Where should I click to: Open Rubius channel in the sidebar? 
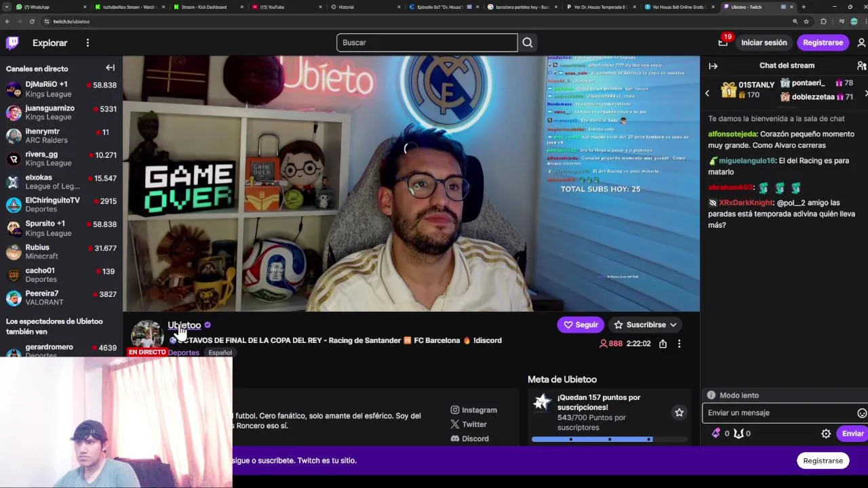point(61,251)
